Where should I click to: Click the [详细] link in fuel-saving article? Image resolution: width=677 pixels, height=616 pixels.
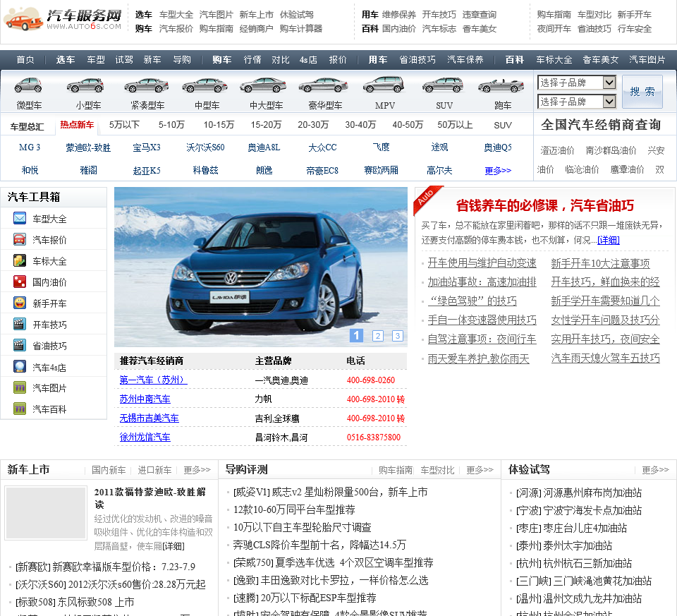pyautogui.click(x=609, y=240)
